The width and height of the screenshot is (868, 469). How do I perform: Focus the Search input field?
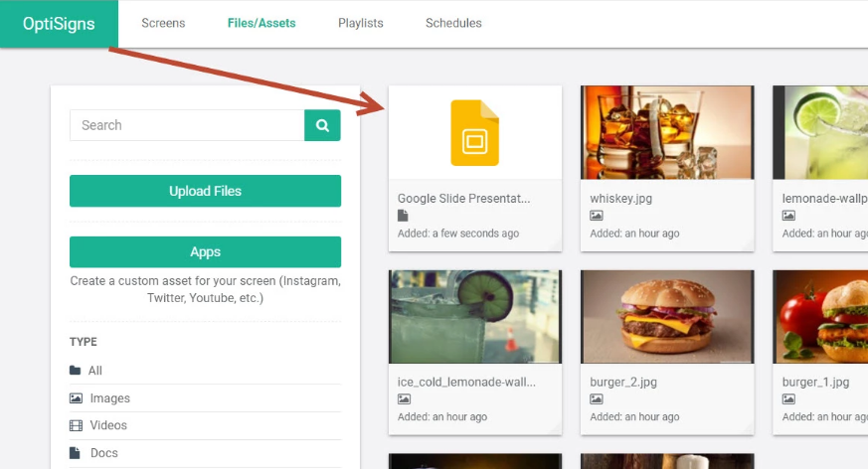(187, 125)
